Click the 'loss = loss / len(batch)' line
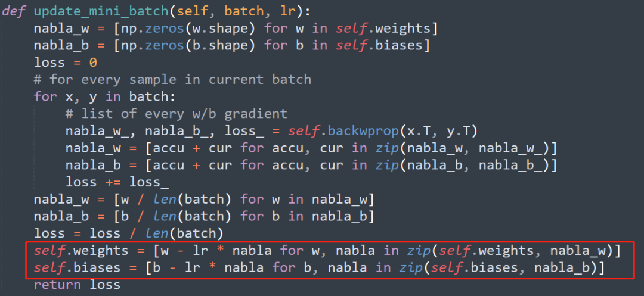The image size is (644, 296). pyautogui.click(x=128, y=233)
